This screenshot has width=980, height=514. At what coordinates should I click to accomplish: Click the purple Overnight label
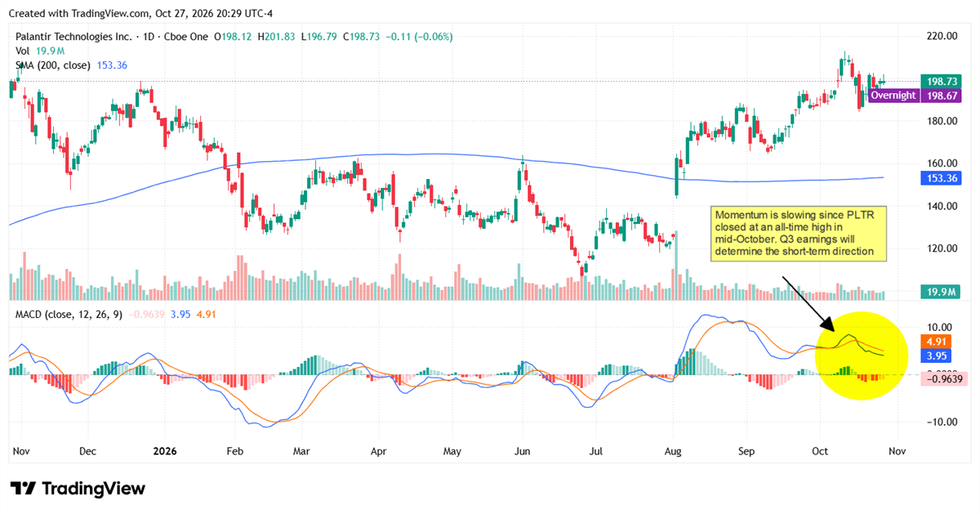pos(893,96)
